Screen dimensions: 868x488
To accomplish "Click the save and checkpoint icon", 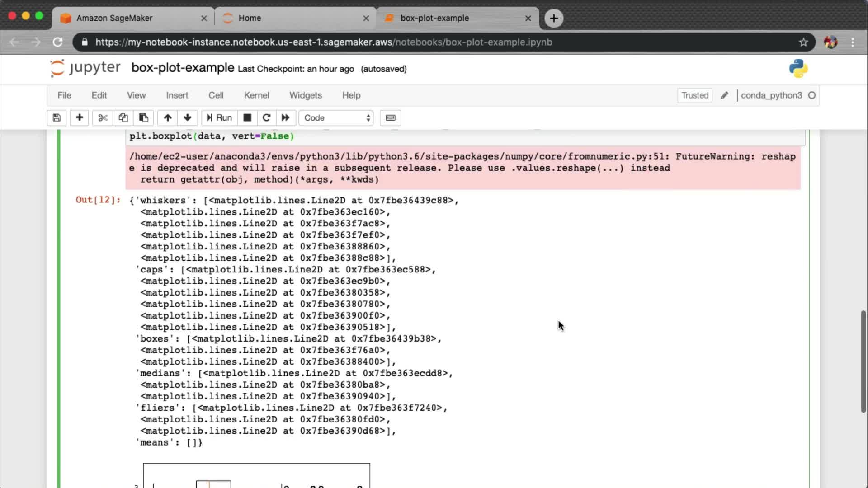I will click(57, 118).
